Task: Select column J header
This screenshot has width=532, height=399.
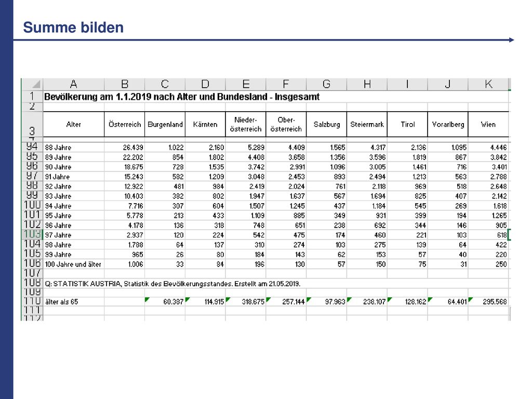Action: click(447, 84)
